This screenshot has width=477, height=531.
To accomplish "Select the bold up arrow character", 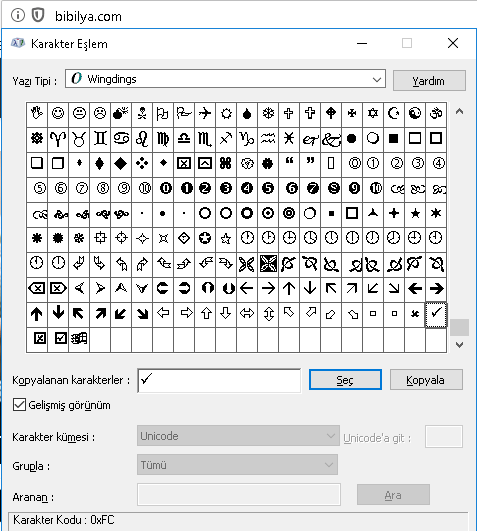I will (37, 314).
